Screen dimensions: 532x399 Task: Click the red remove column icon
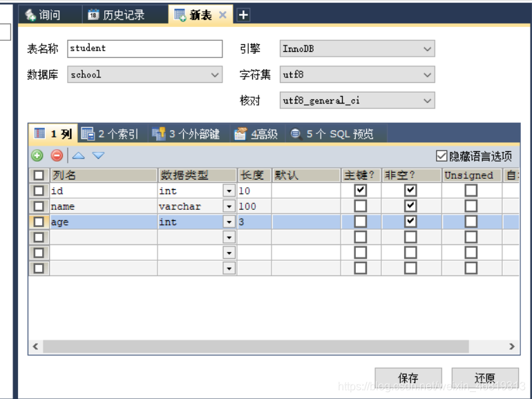[x=57, y=155]
